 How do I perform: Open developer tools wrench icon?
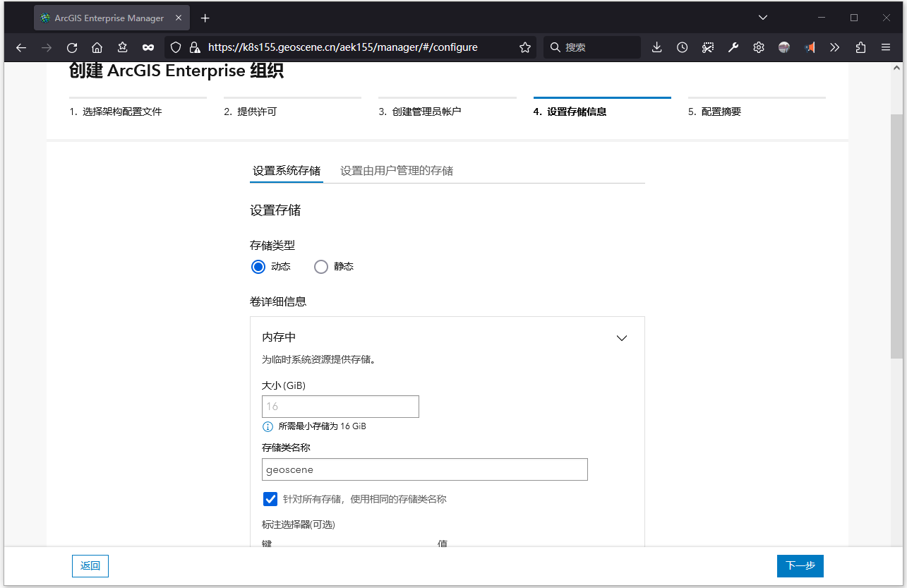pos(733,47)
